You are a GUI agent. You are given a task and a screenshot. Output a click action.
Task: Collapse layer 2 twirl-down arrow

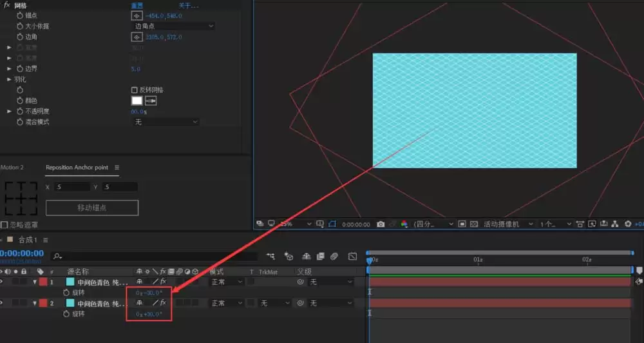pos(35,304)
